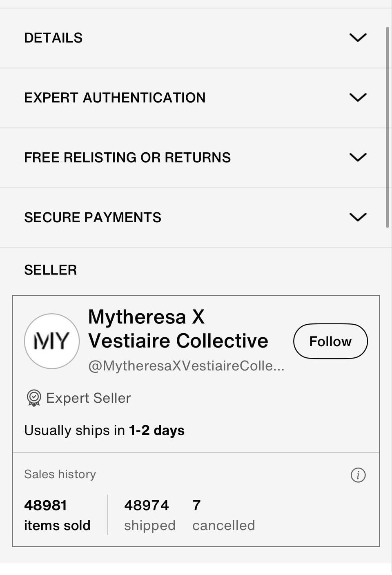Image resolution: width=392 pixels, height=575 pixels.
Task: Click the MY seller avatar logo
Action: 52,341
